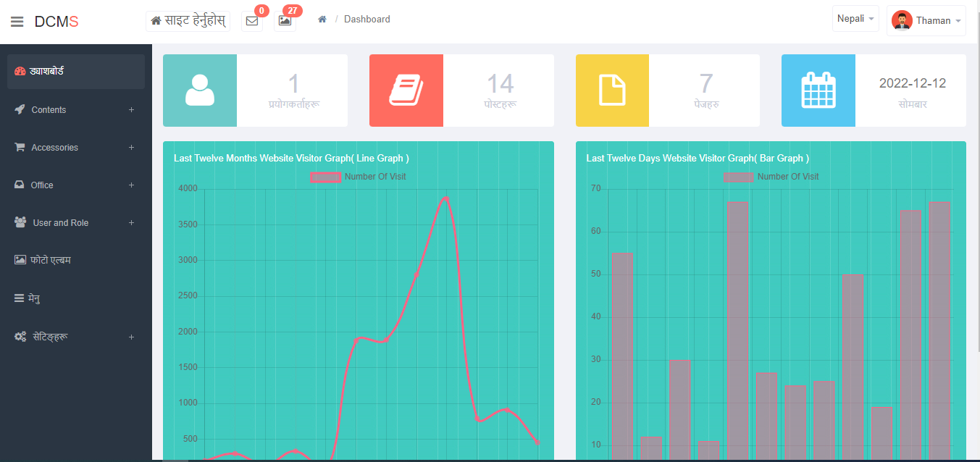Toggle Number Of Visit legend in line graph
Viewport: 980px width, 462px height.
click(359, 177)
